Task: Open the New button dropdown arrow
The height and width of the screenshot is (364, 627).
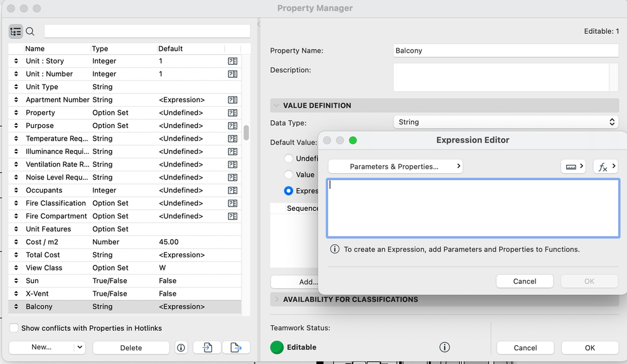Action: [x=80, y=347]
